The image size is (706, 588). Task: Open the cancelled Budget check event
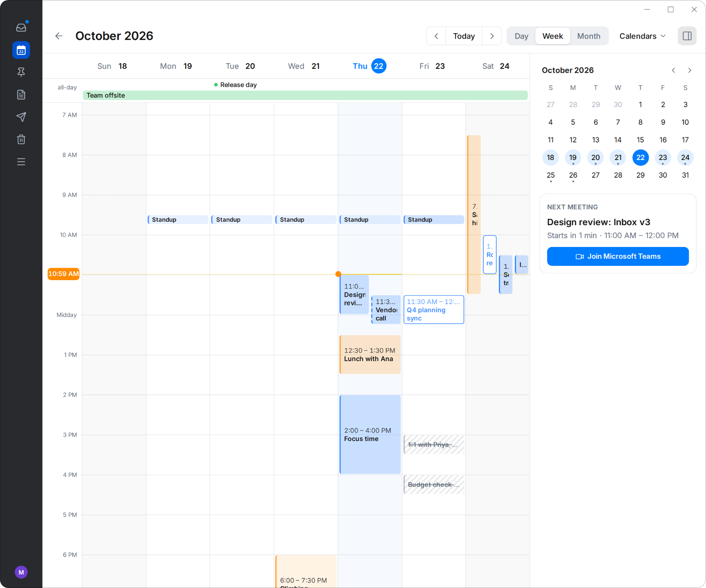click(x=434, y=484)
